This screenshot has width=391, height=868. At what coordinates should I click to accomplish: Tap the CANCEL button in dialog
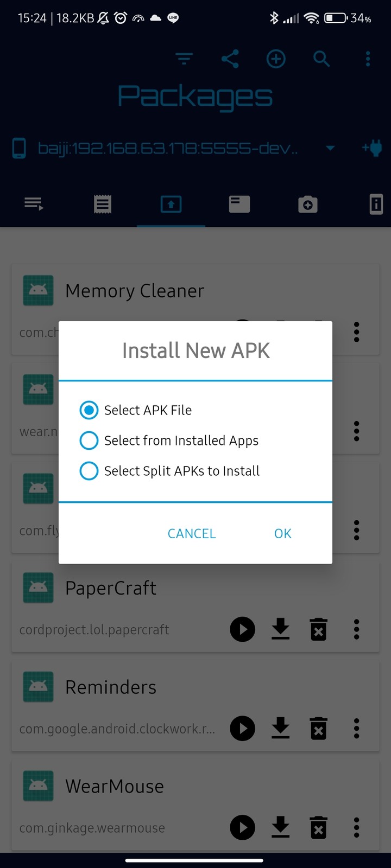click(x=192, y=533)
